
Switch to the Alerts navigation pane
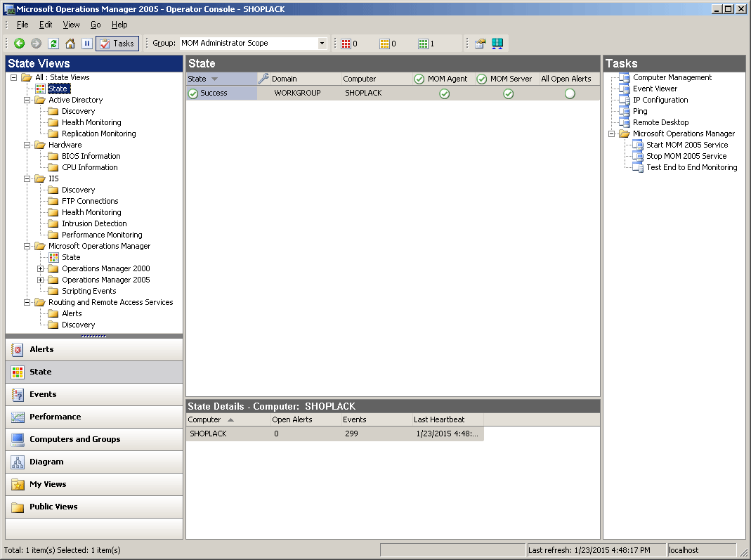tap(94, 350)
